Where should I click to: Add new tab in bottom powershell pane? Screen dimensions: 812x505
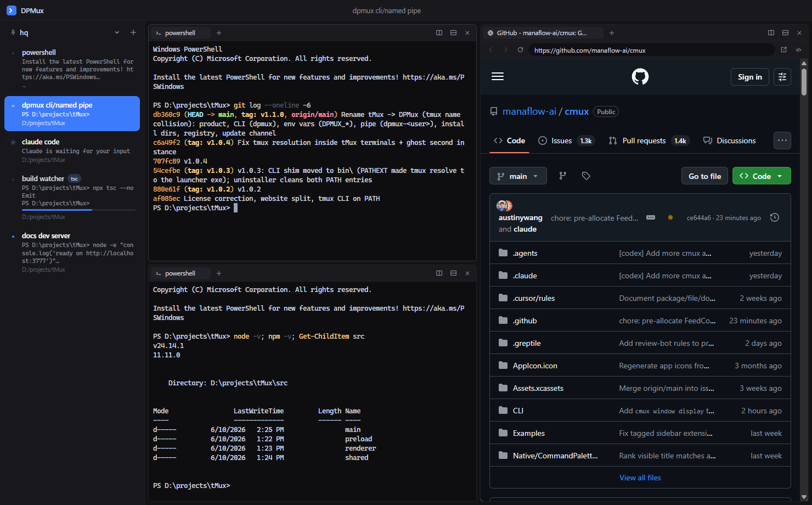coord(219,273)
